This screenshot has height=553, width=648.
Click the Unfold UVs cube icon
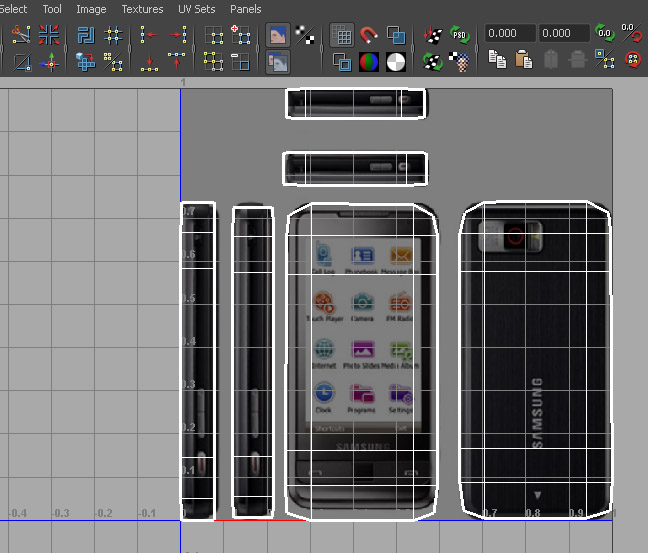pos(86,62)
